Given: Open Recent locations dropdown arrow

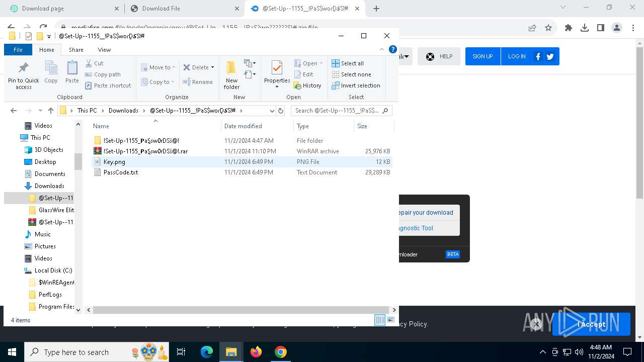Looking at the screenshot, I should (x=40, y=111).
